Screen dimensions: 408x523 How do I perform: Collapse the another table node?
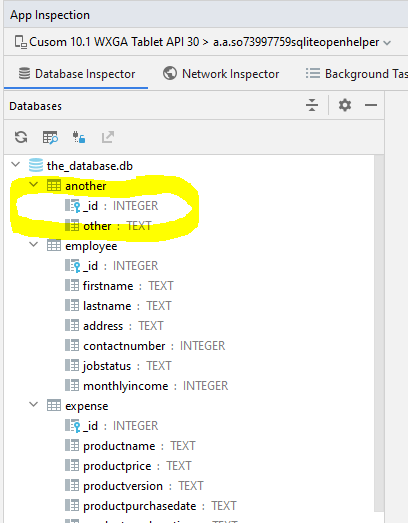[x=33, y=184]
